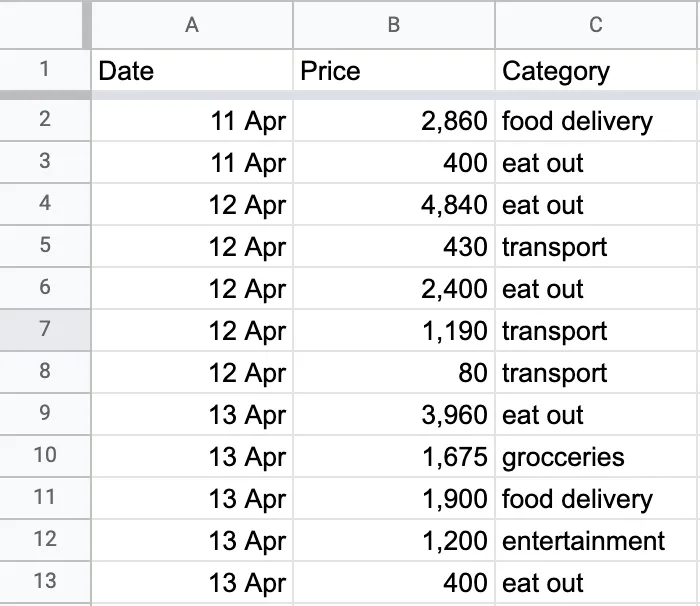
Task: Select row 13 header
Action: (x=44, y=582)
